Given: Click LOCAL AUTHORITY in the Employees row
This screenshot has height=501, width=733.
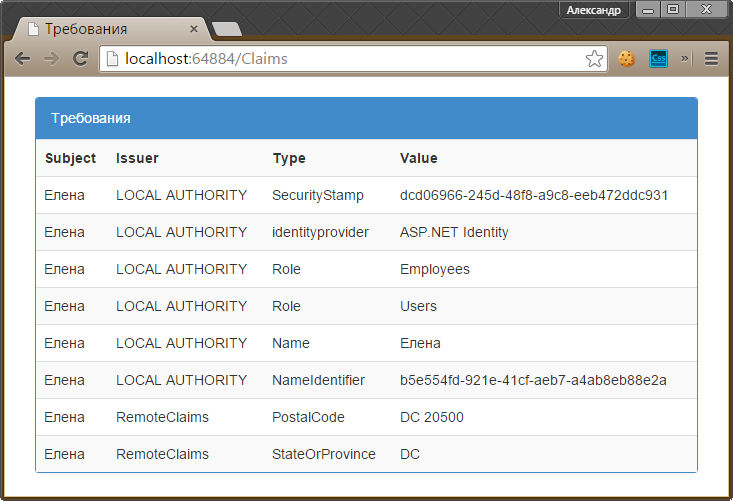Looking at the screenshot, I should 181,269.
